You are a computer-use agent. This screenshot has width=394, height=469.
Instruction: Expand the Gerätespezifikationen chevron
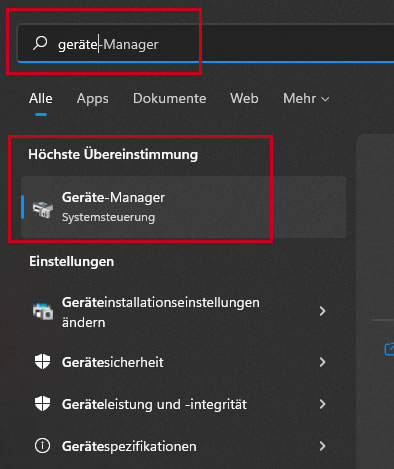[x=322, y=446]
